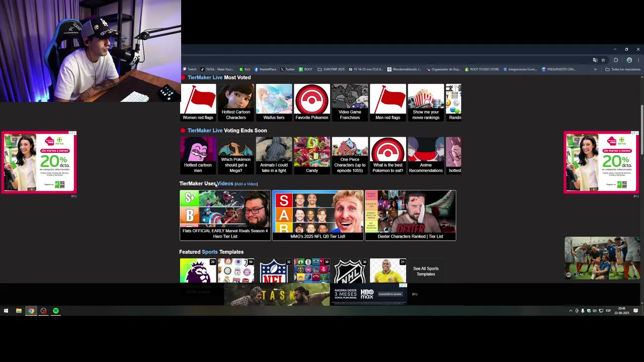Click the TierMaker Live link beside Most Voted

point(205,77)
